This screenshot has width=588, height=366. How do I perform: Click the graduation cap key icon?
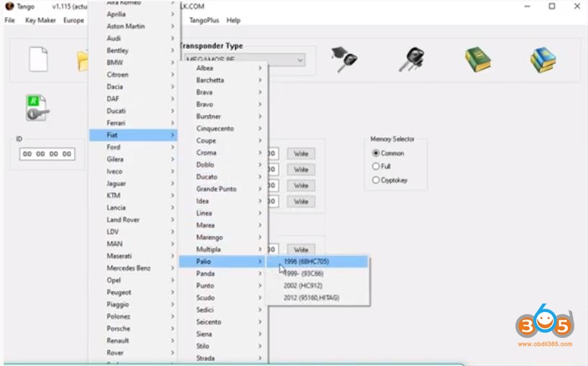click(344, 59)
